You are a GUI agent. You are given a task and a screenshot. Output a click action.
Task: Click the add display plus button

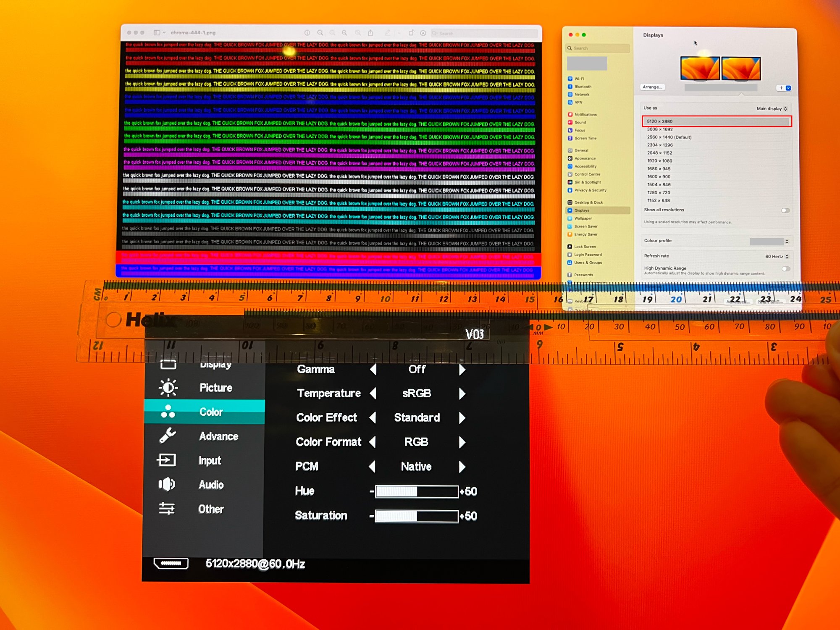click(781, 88)
